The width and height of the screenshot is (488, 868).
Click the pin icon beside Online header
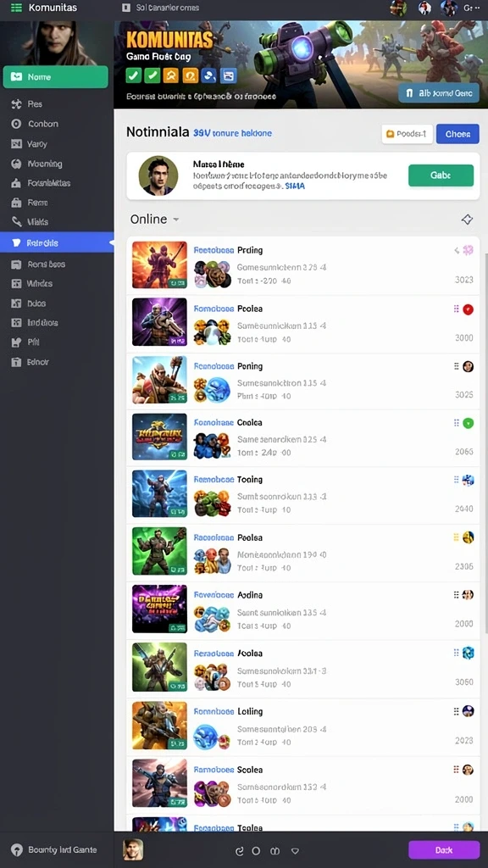(x=467, y=220)
